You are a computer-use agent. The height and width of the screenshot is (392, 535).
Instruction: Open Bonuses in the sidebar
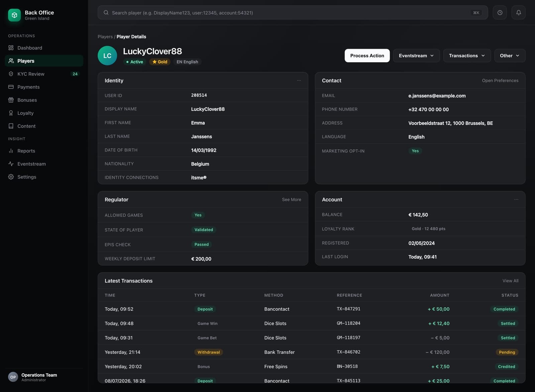point(44,100)
